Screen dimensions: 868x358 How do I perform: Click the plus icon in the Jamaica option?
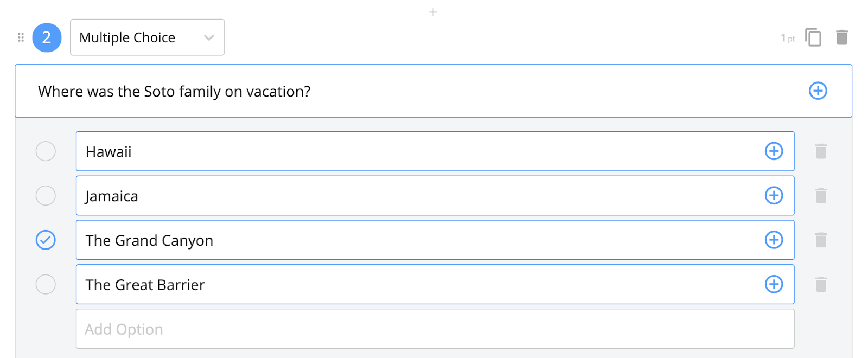(774, 196)
